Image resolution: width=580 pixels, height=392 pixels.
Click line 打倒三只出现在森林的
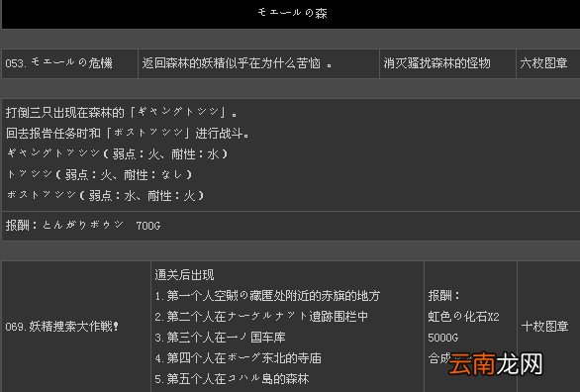click(122, 112)
